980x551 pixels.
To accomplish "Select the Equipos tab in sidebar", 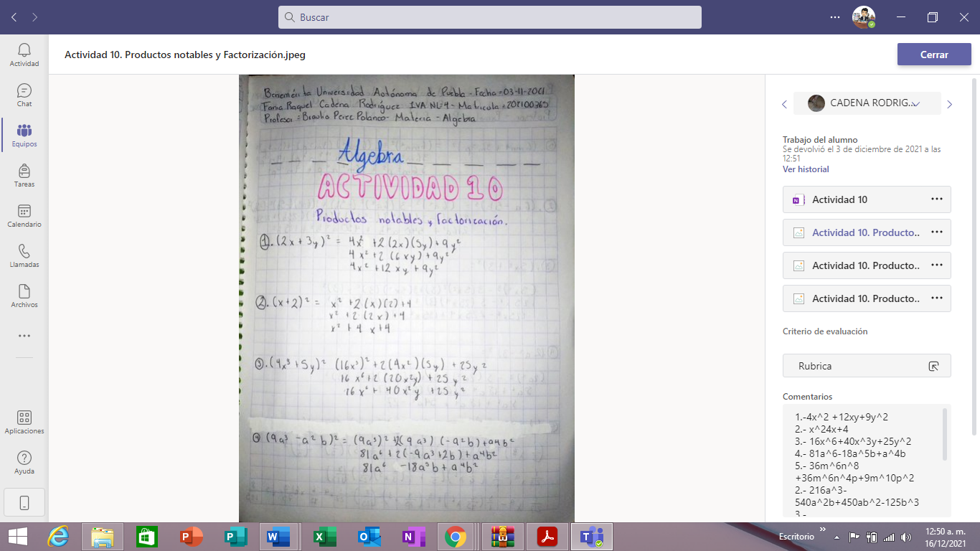I will [24, 135].
